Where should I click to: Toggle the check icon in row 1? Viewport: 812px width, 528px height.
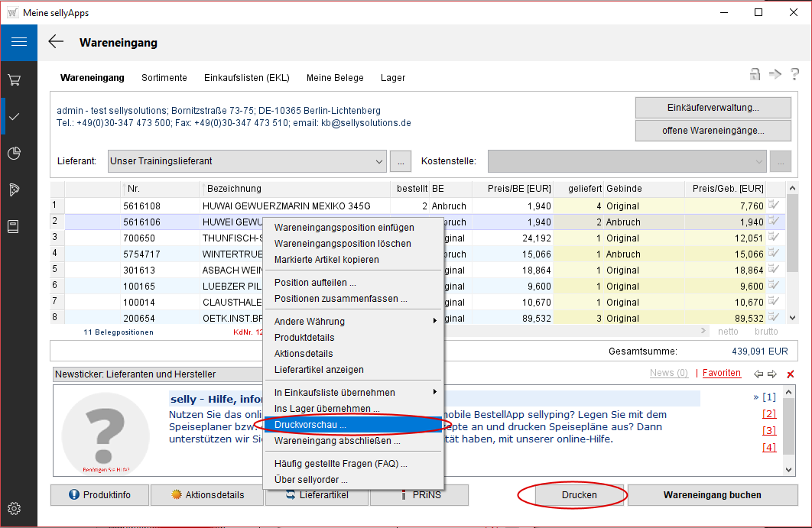pyautogui.click(x=775, y=205)
